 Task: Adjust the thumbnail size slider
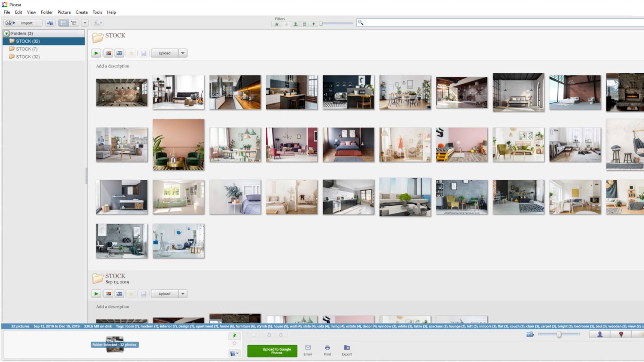[559, 334]
